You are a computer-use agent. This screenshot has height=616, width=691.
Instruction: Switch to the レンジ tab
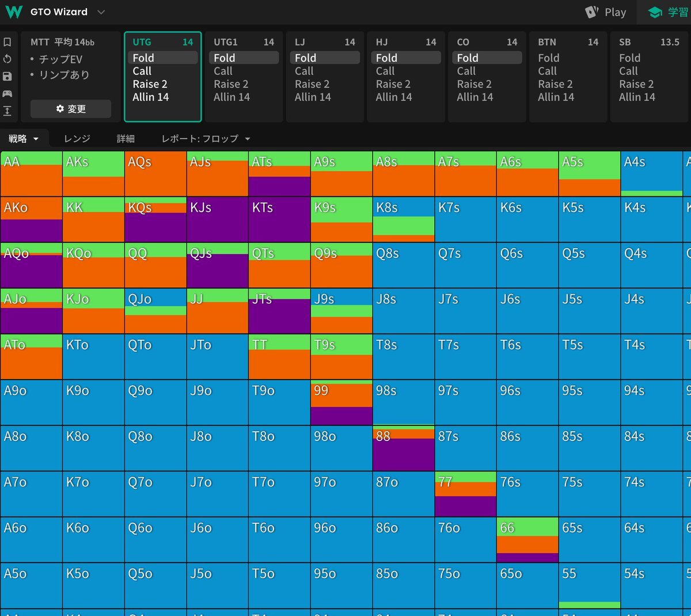[x=77, y=139]
